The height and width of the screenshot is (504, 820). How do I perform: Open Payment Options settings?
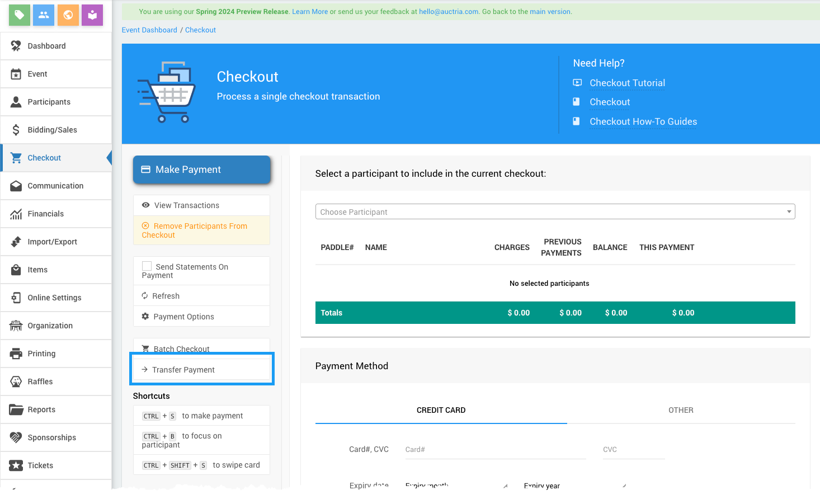183,317
